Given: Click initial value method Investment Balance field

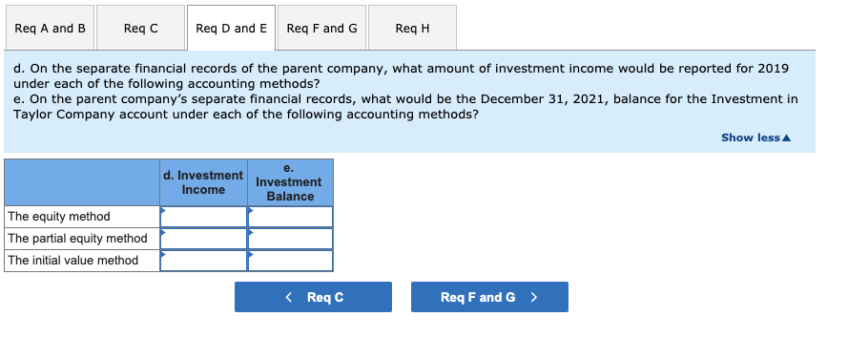Looking at the screenshot, I should (290, 261).
